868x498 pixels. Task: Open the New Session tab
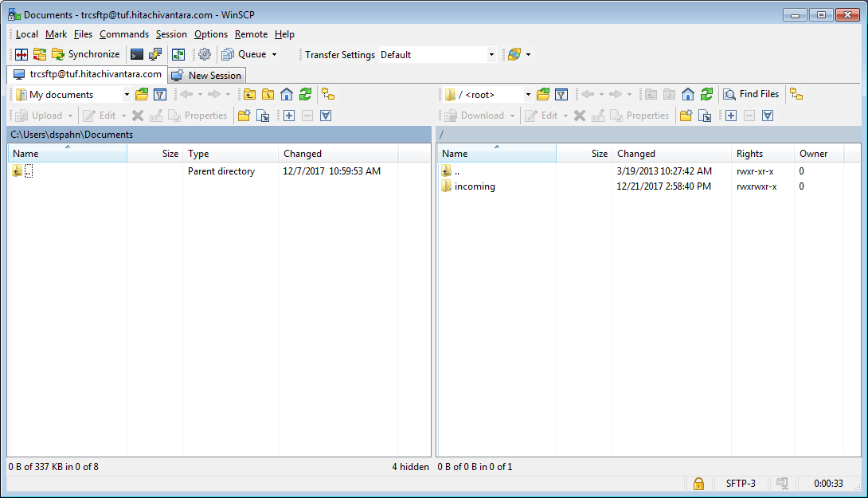(207, 76)
